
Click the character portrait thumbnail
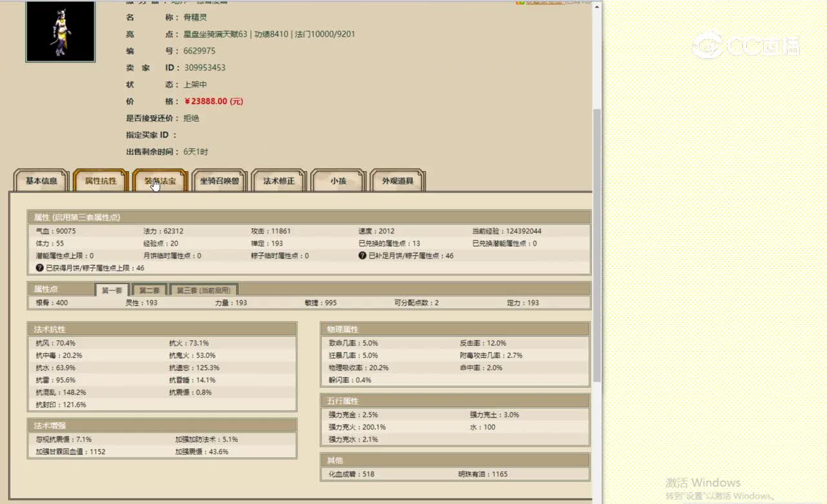(x=61, y=31)
